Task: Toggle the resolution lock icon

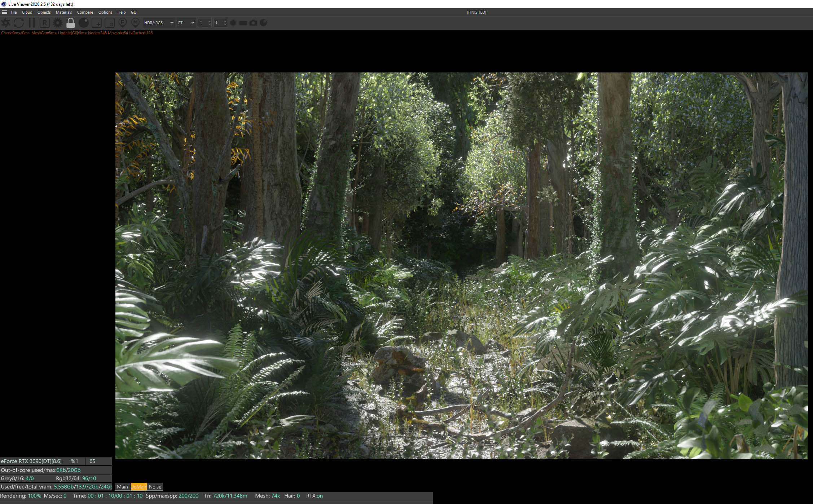Action: [x=71, y=23]
